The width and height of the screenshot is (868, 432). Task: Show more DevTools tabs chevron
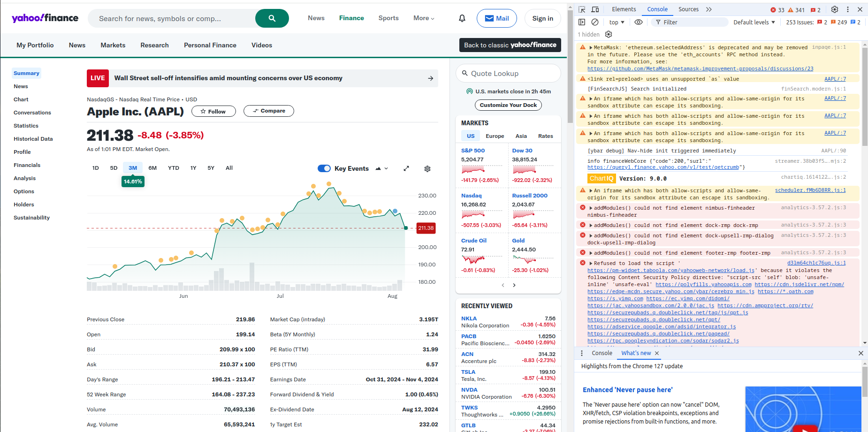(x=709, y=9)
